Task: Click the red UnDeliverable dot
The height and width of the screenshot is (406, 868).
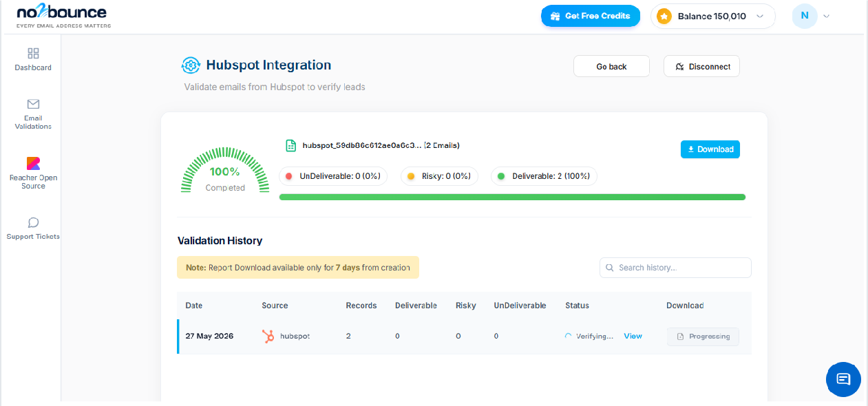Action: (289, 176)
